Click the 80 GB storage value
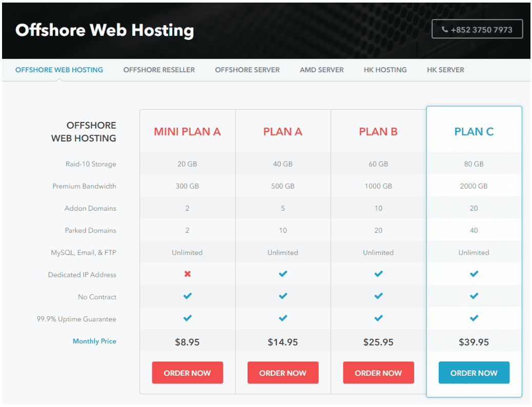The image size is (532, 407). point(474,164)
